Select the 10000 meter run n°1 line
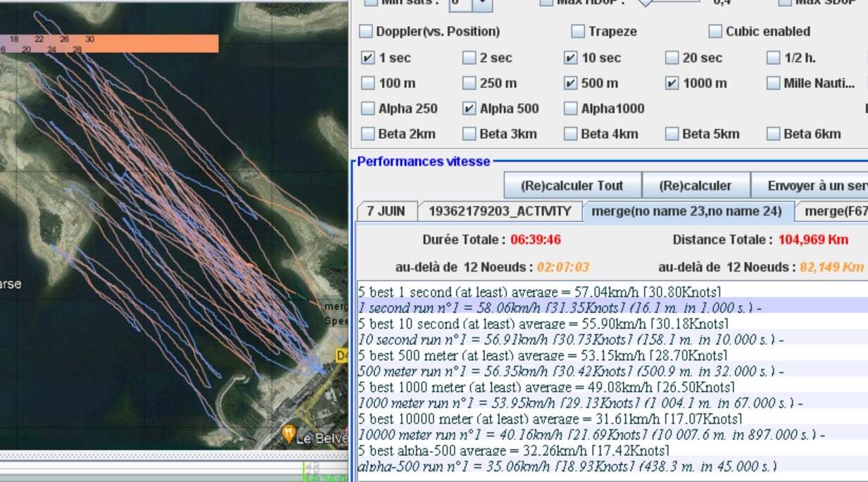 pos(612,435)
